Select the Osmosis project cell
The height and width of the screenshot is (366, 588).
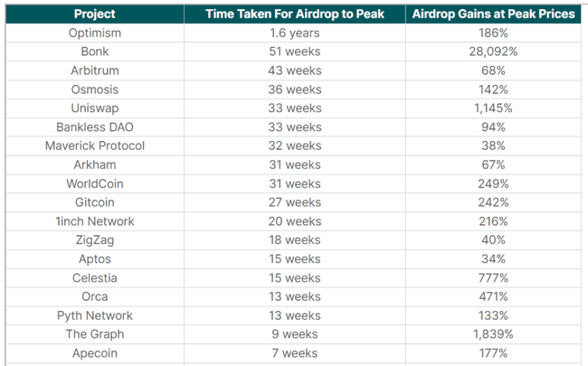(95, 89)
